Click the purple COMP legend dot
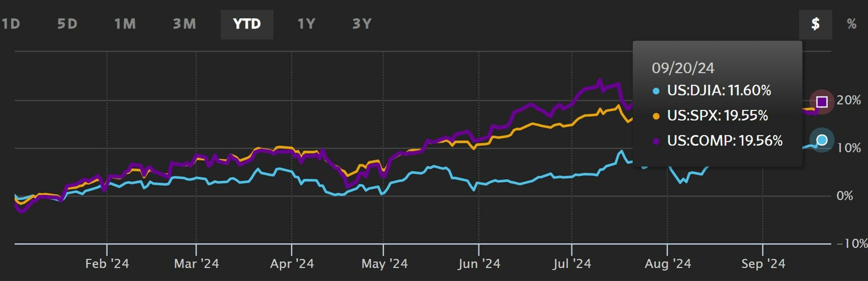 656,141
